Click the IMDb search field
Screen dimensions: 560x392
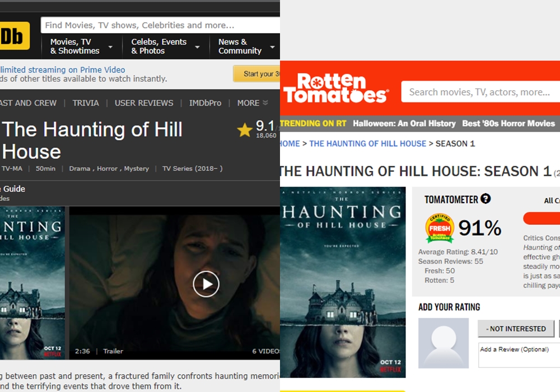[x=160, y=25]
